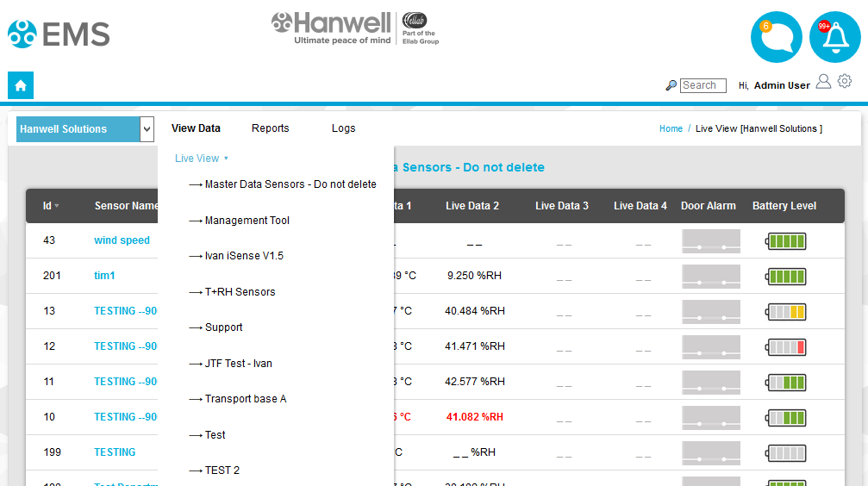Click 9.250 %RH value
Viewport: 868px width, 486px height.
(474, 276)
